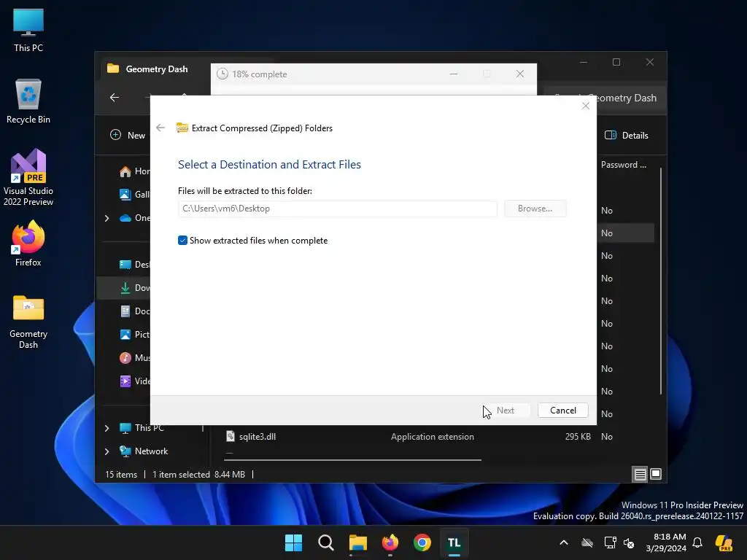Select Documents in navigation pane
The image size is (747, 560).
[x=135, y=311]
